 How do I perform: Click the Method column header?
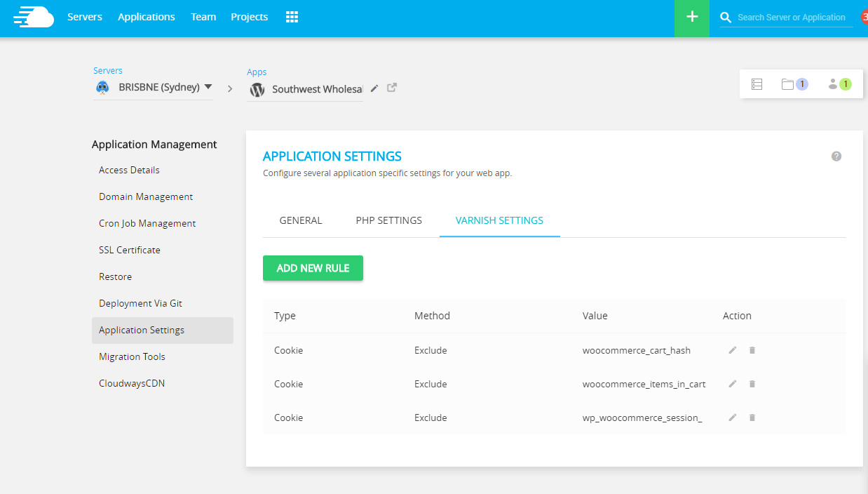click(x=432, y=316)
